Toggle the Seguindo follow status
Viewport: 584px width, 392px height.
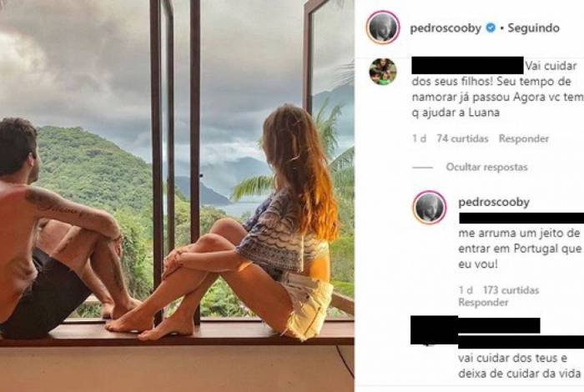pos(531,28)
